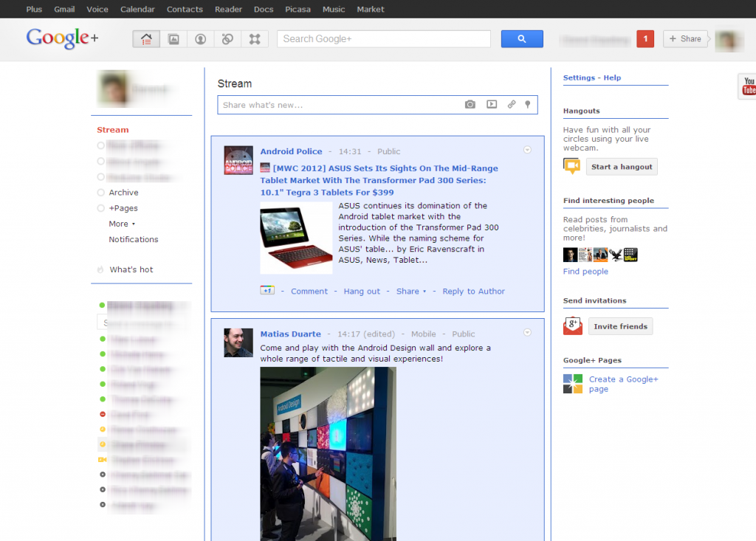The height and width of the screenshot is (541, 756).
Task: Open Android Police profile name
Action: point(291,151)
